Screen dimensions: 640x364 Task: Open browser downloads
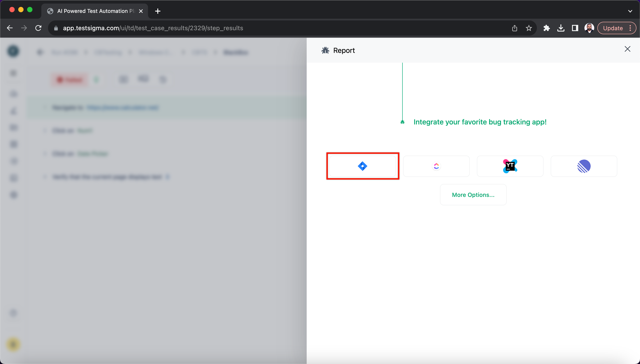tap(561, 28)
